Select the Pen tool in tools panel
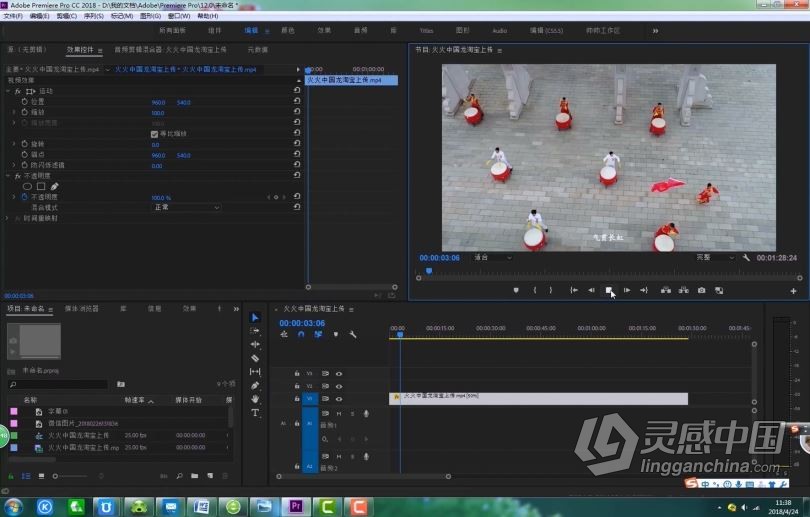Image resolution: width=810 pixels, height=517 pixels. click(x=255, y=385)
